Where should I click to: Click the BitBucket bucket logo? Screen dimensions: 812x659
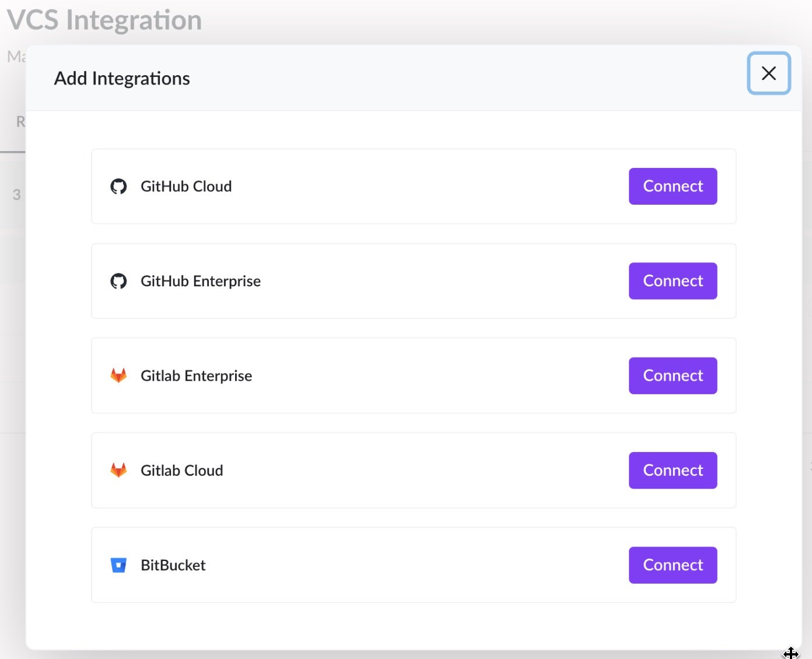coord(118,565)
